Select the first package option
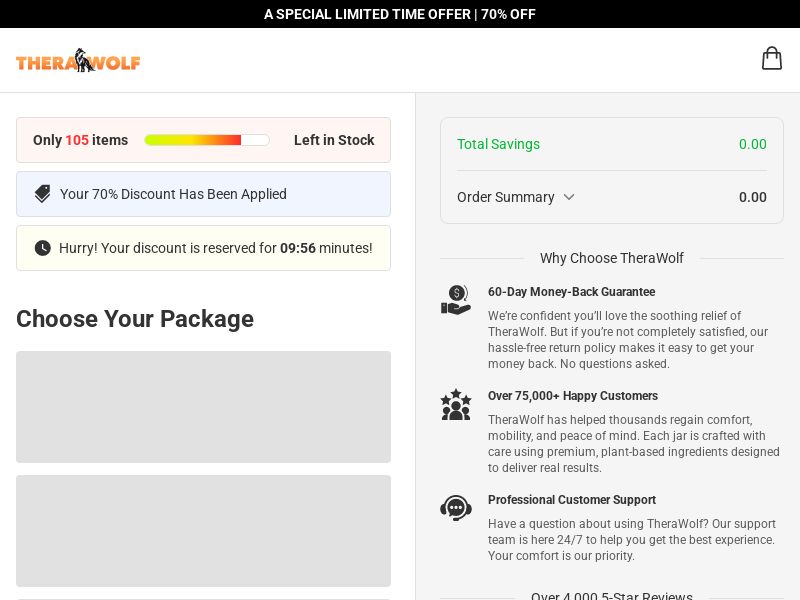 (x=203, y=407)
